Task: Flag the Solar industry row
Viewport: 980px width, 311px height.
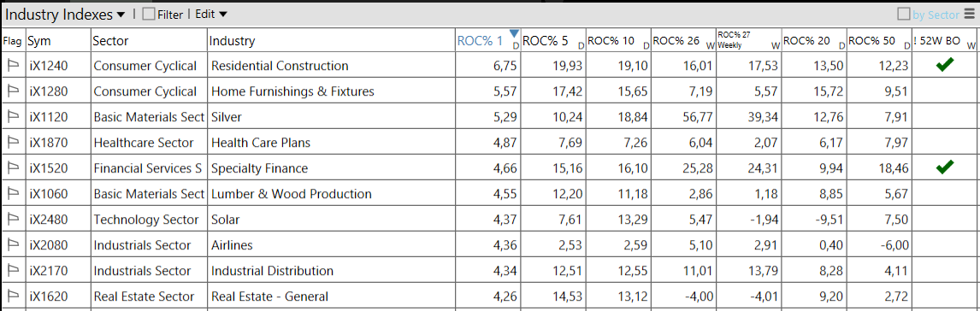Action: pos(13,220)
